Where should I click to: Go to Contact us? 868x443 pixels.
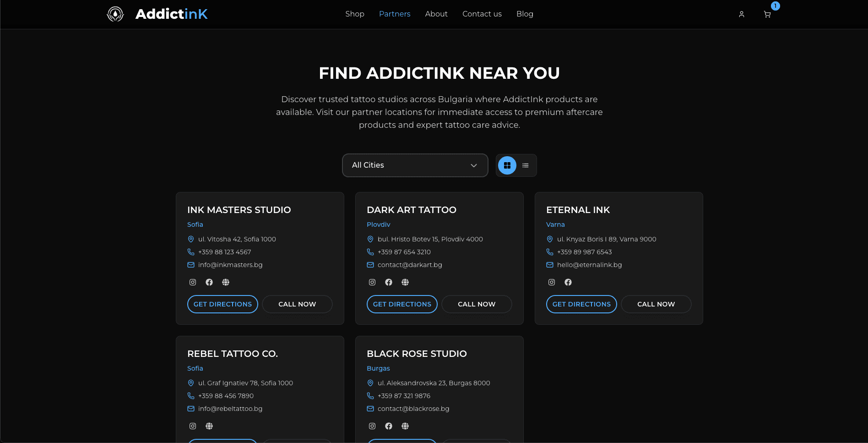(x=482, y=14)
